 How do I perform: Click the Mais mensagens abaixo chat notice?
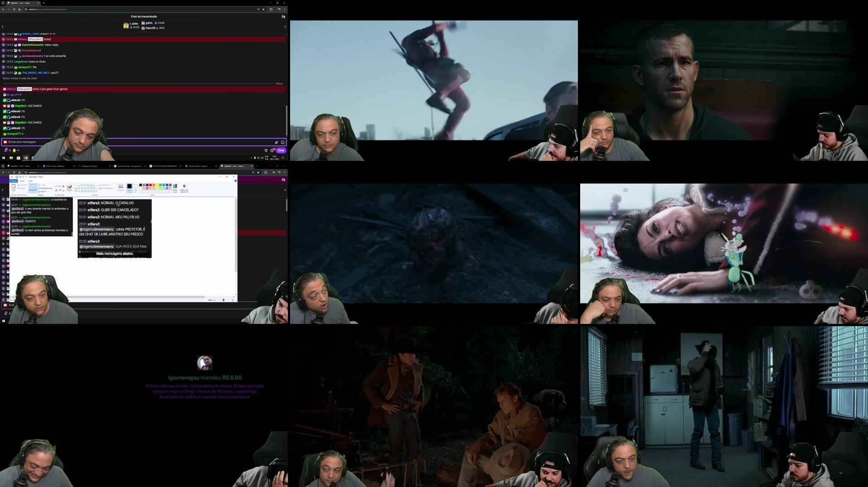coord(114,253)
